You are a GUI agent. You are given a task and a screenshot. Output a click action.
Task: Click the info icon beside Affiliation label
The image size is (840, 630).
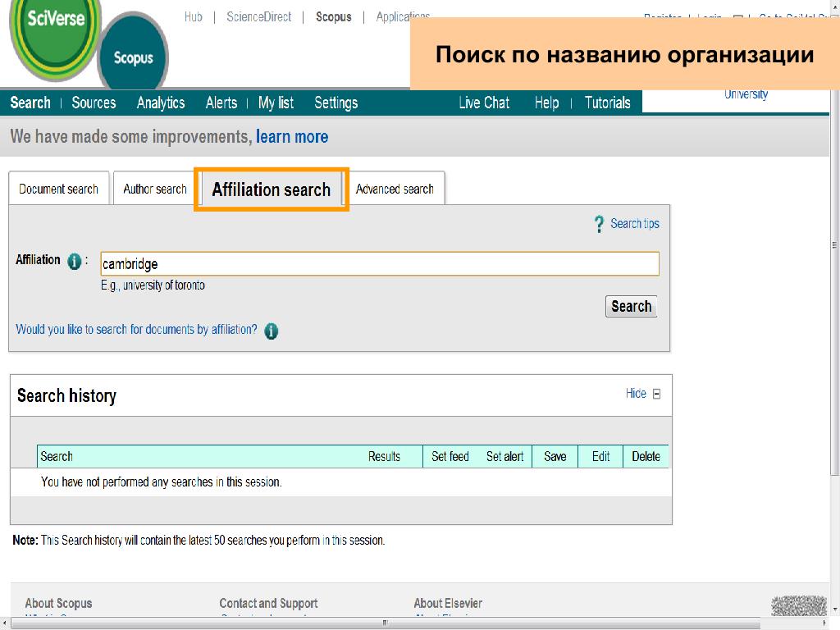pos(74,262)
